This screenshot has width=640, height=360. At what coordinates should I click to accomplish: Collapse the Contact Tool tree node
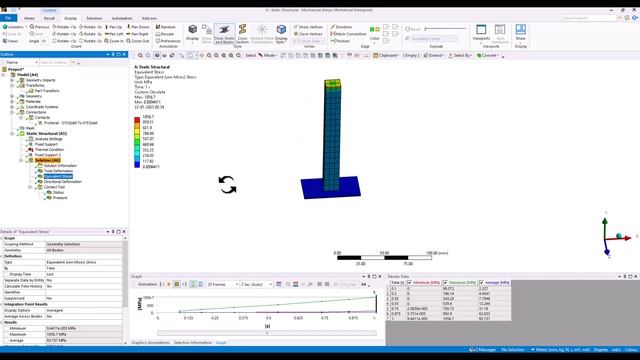30,187
